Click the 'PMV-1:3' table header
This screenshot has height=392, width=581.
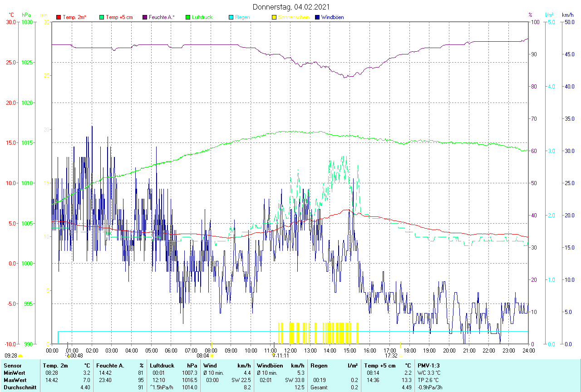pyautogui.click(x=428, y=365)
